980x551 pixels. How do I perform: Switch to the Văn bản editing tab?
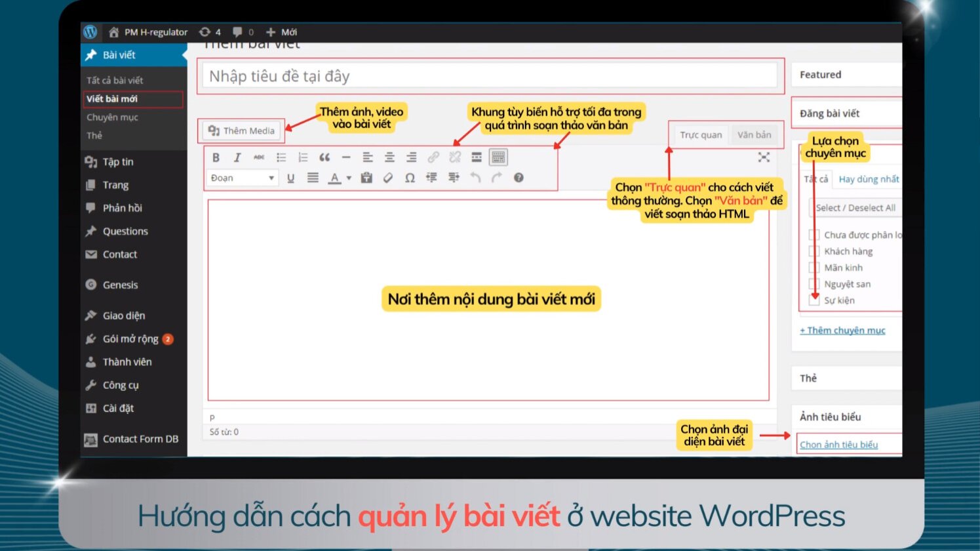[x=755, y=134]
